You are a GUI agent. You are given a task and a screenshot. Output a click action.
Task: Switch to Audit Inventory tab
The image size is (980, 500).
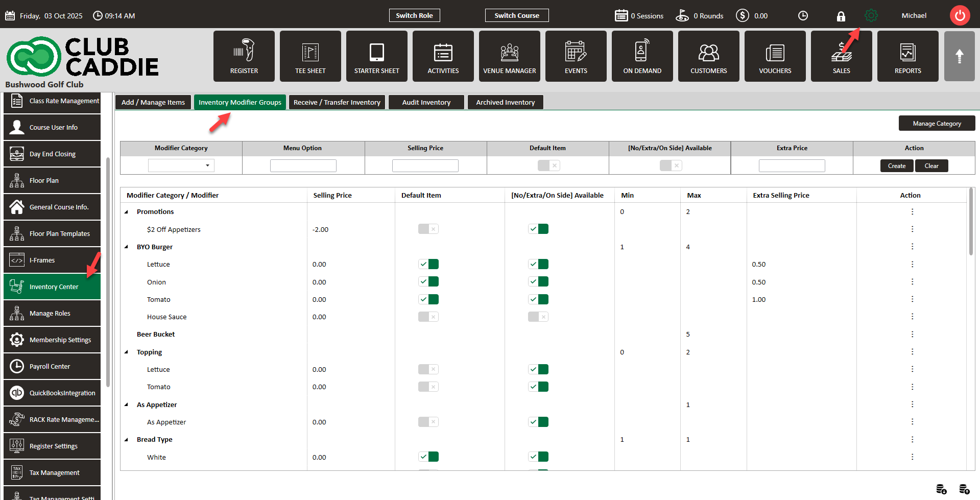pos(426,103)
